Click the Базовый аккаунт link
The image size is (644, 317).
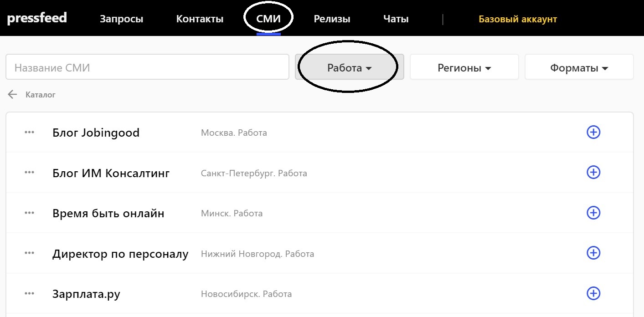pos(518,19)
